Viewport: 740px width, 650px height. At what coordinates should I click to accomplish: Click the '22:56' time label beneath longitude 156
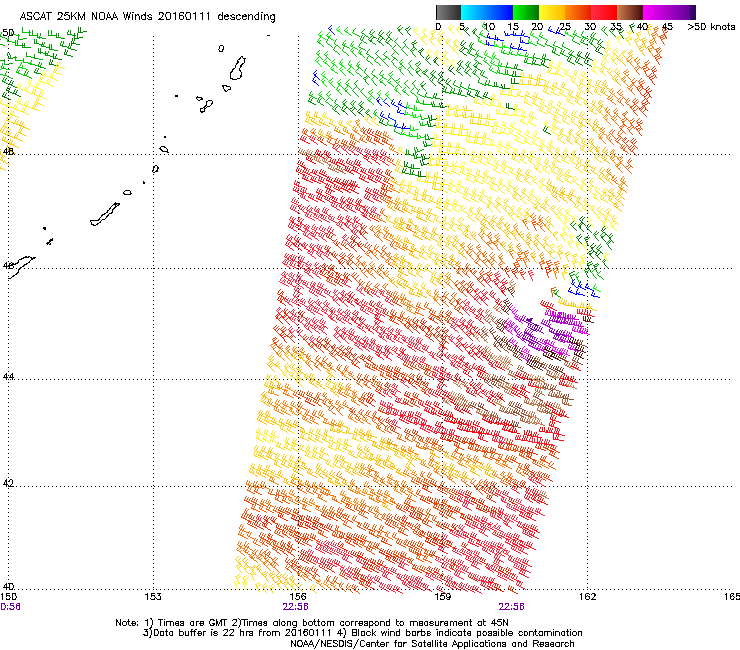pos(295,607)
